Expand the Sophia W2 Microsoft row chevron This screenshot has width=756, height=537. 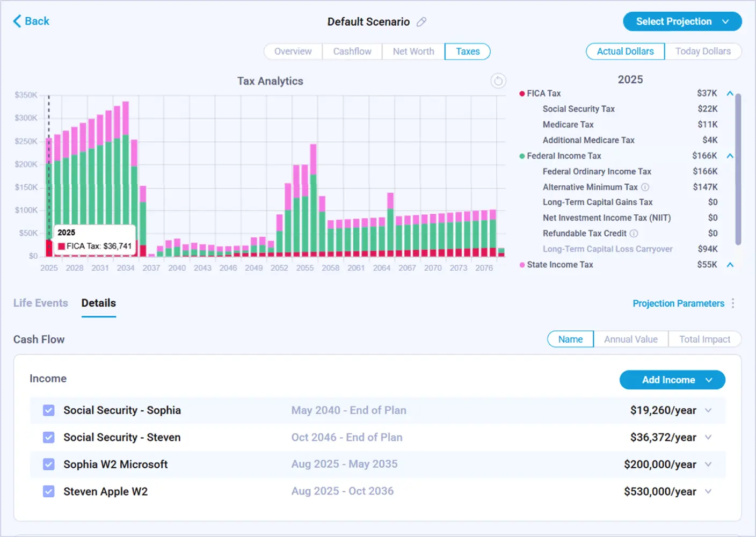pos(708,464)
